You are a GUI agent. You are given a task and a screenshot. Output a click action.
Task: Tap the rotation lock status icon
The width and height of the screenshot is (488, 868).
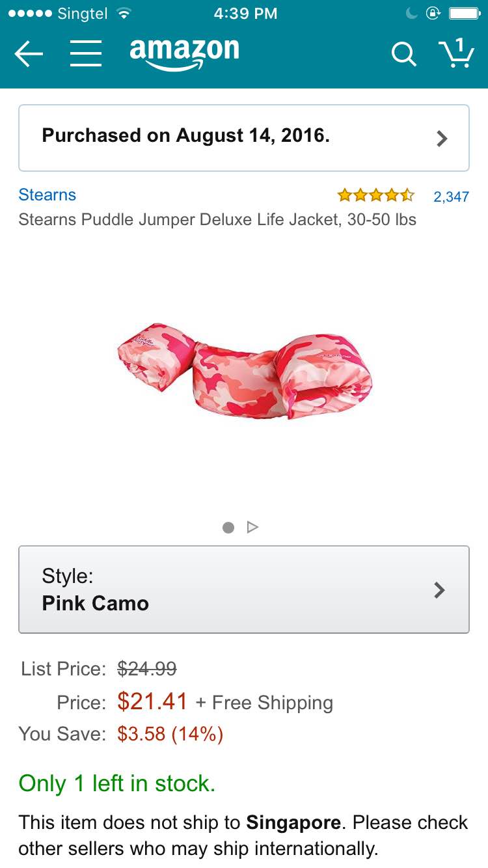pos(433,13)
